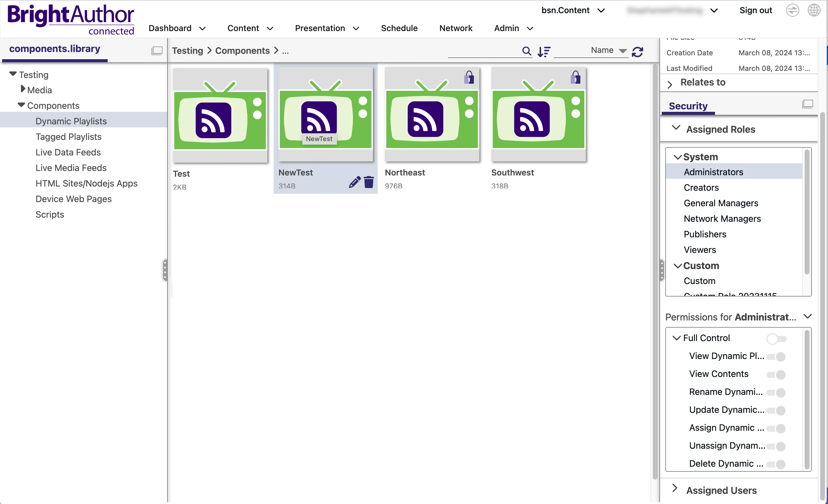
Task: Select the Northeast playlist thumbnail
Action: point(432,114)
